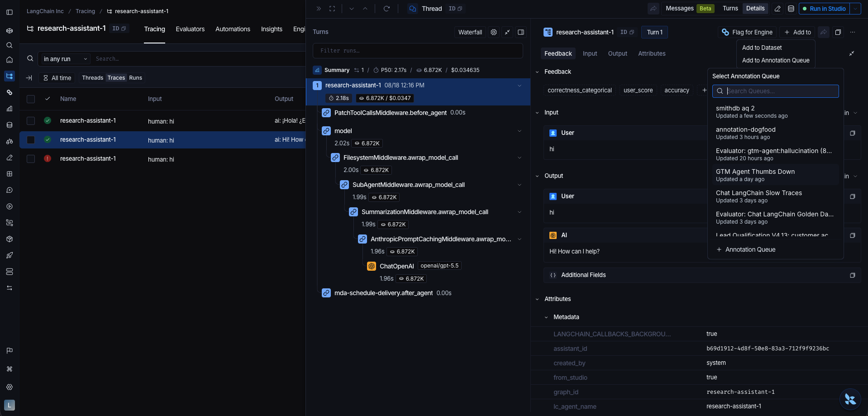Select the GTM Agent Thumbs Down queue
The width and height of the screenshot is (868, 416).
pyautogui.click(x=775, y=175)
